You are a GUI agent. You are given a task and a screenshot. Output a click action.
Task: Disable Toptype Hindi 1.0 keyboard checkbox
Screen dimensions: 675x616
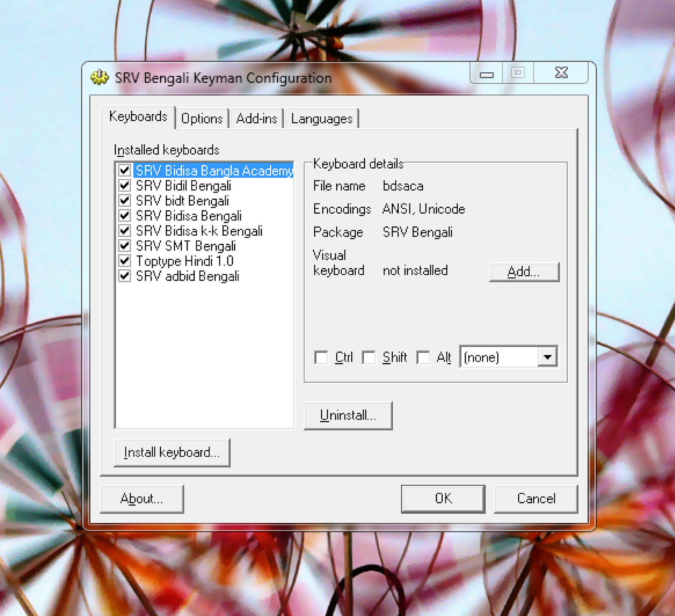124,261
